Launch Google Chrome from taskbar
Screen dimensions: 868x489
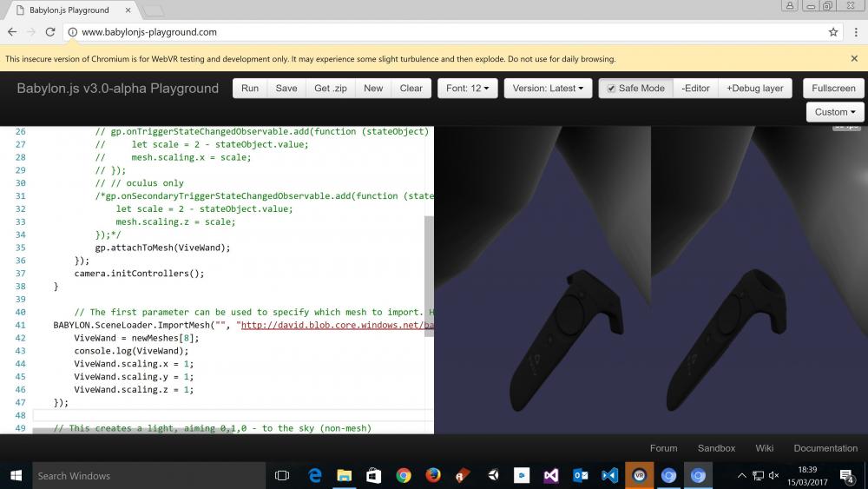(404, 476)
